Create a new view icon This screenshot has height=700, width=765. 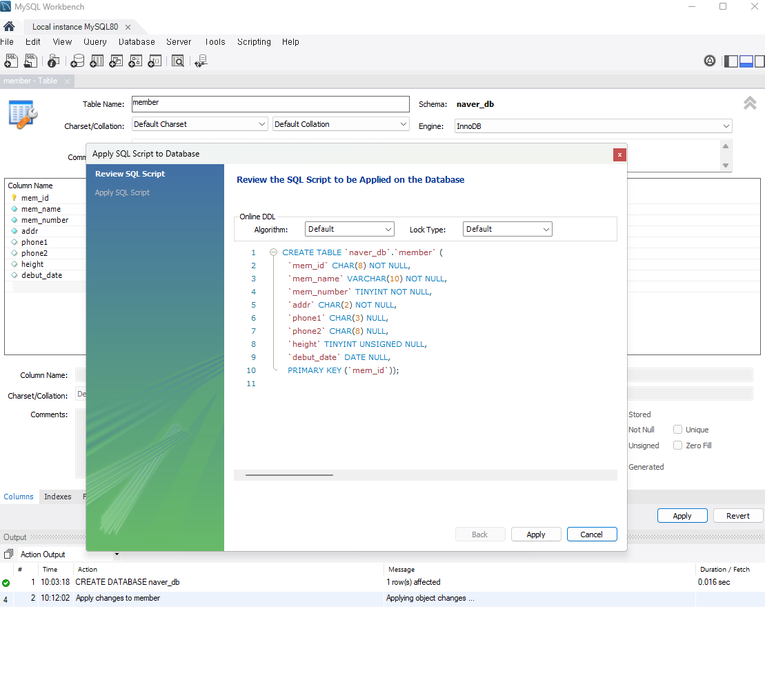116,61
